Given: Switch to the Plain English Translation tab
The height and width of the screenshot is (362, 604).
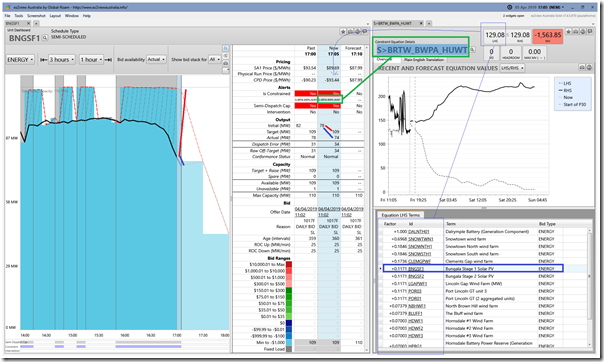Looking at the screenshot, I should click(x=423, y=60).
